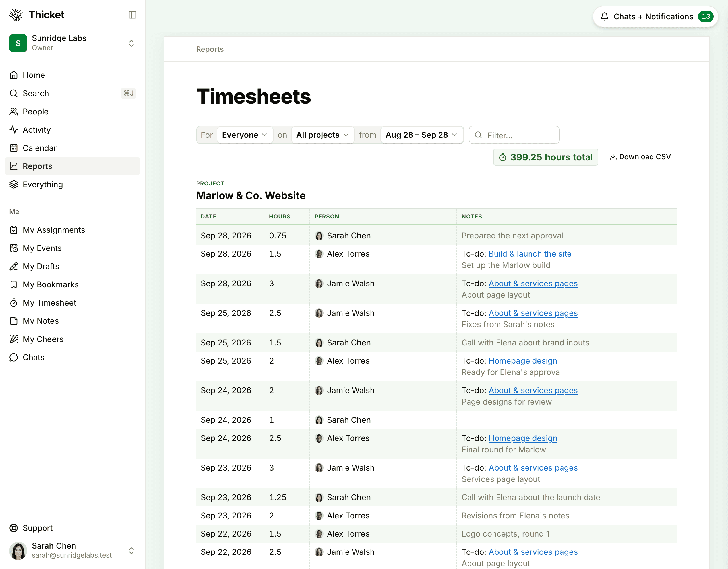The image size is (728, 569).
Task: Expand the Sarah Chen account menu
Action: [x=131, y=551]
